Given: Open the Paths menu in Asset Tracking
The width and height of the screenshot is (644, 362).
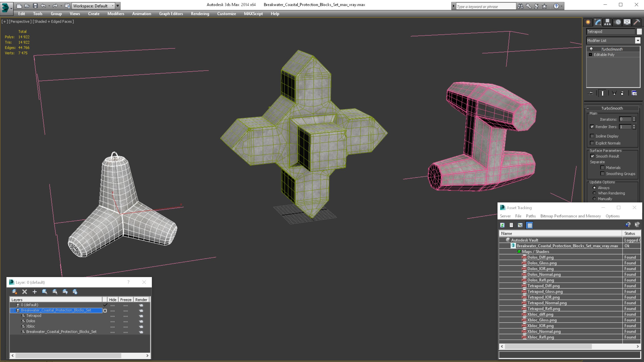Looking at the screenshot, I should (530, 216).
